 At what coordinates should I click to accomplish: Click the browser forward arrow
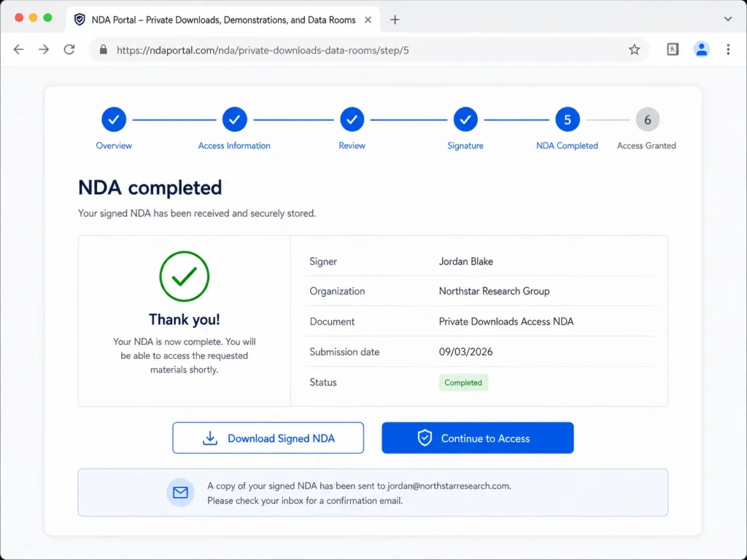pyautogui.click(x=44, y=50)
